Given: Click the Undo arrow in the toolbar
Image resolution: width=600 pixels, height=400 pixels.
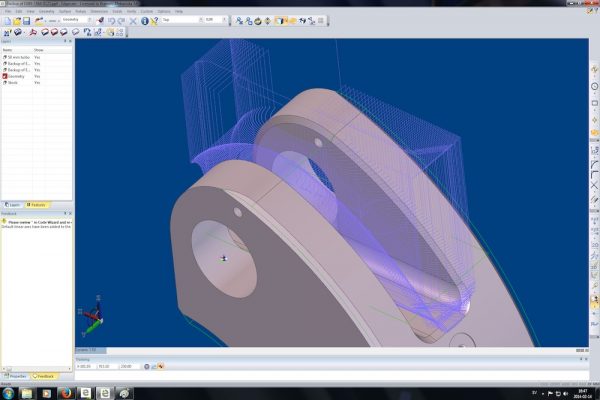Looking at the screenshot, I should [111, 21].
